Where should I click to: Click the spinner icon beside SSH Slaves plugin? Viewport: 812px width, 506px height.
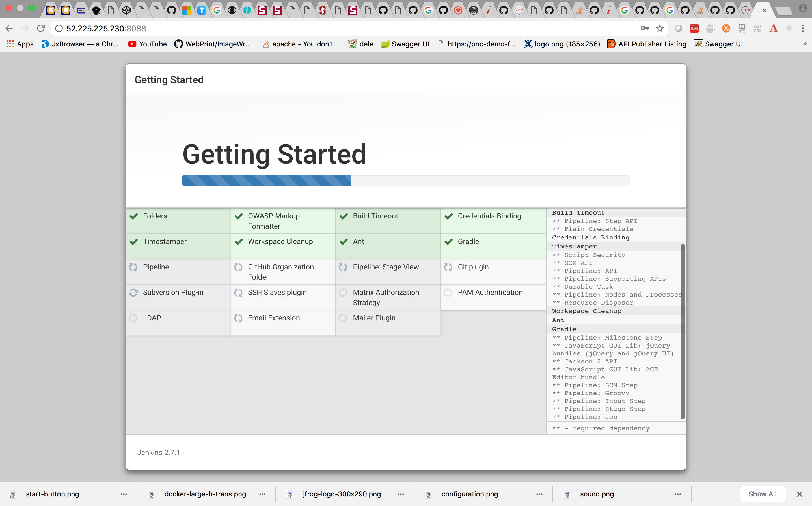(238, 293)
